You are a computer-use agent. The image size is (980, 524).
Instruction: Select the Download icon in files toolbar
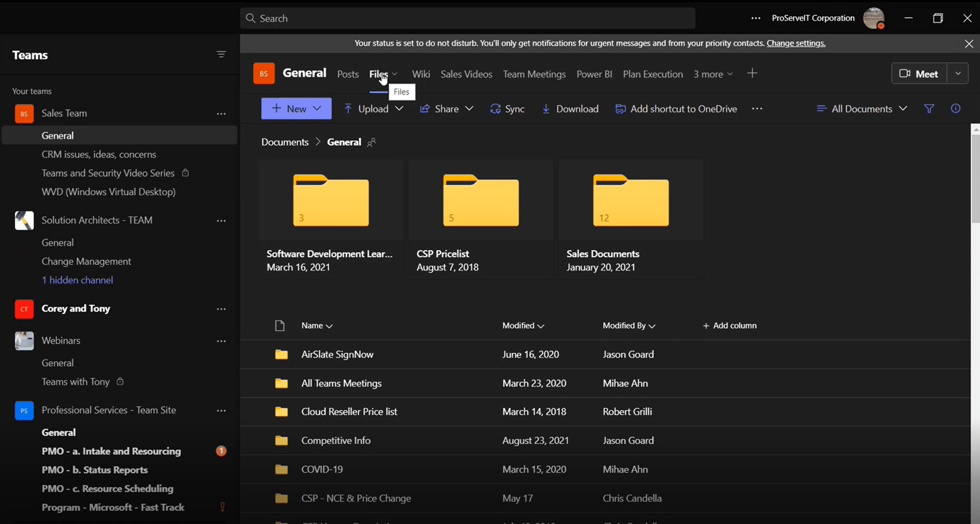click(546, 109)
